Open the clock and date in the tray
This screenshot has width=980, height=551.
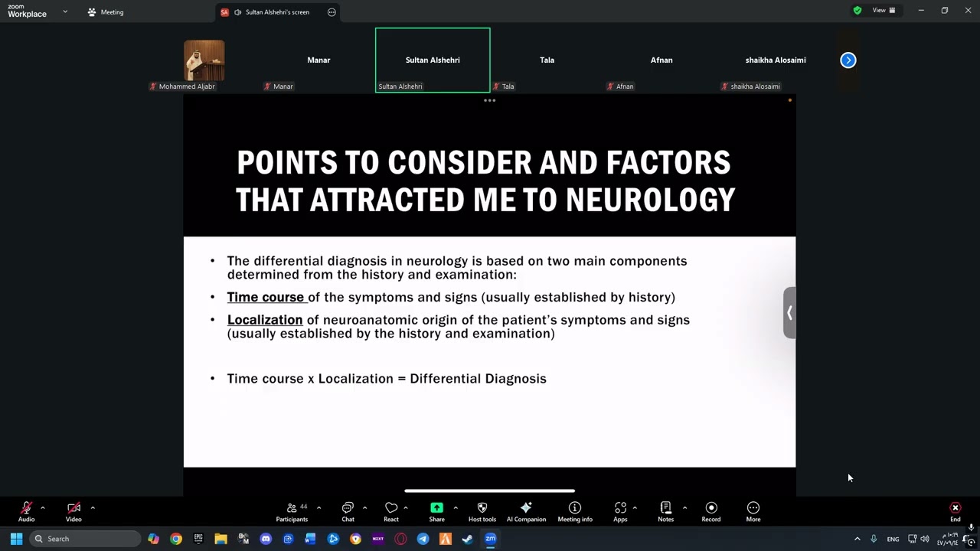click(x=949, y=539)
